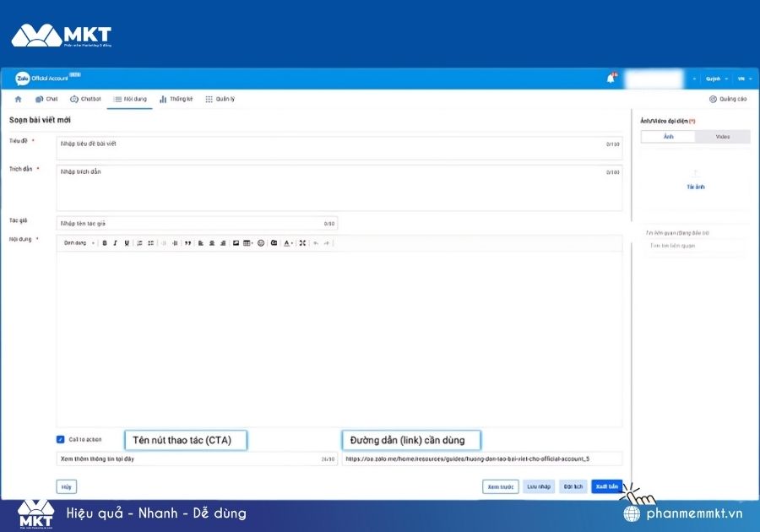Viewport: 760px width, 532px height.
Task: Apply italic formatting in the toolbar
Action: click(x=116, y=243)
